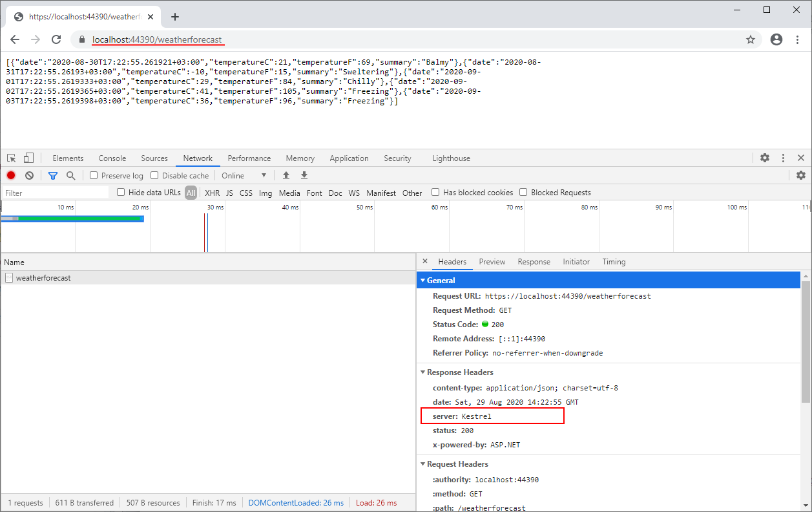
Task: Open the Online throttling dropdown
Action: tap(244, 175)
